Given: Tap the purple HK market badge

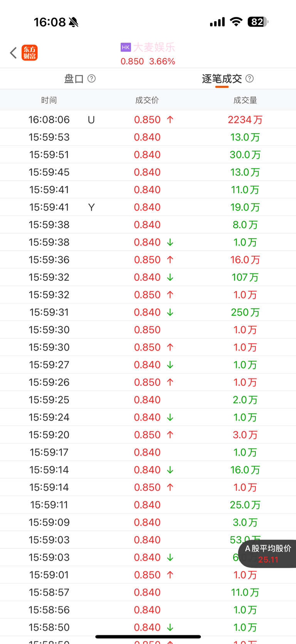Looking at the screenshot, I should click(126, 47).
